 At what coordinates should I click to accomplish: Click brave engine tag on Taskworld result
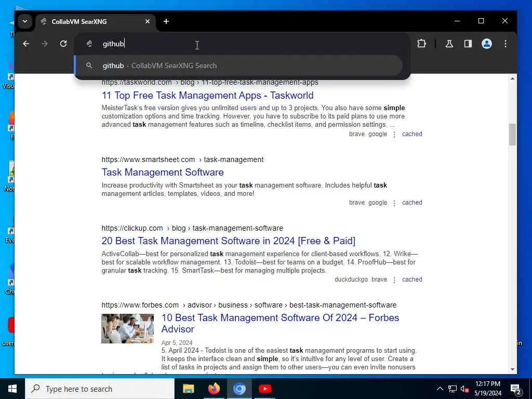coord(356,134)
